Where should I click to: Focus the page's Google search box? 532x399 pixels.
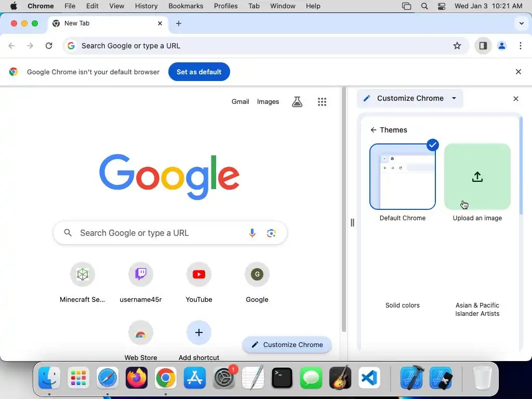[x=170, y=233]
